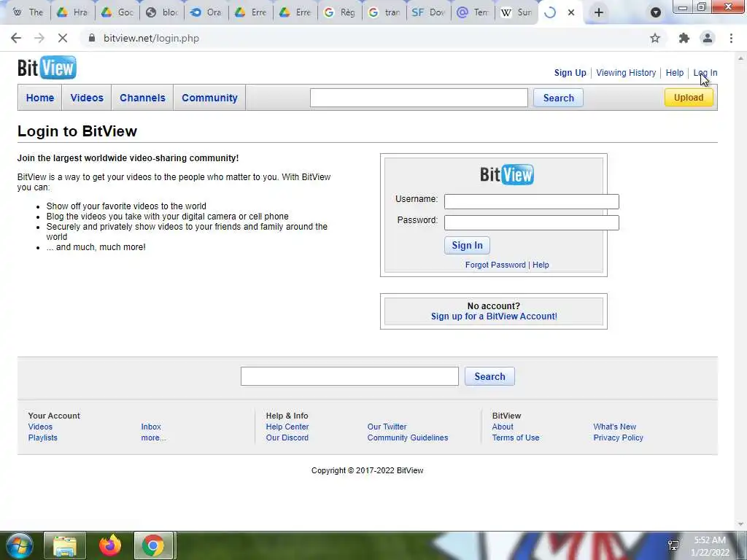Open footer Videos link under Your Account

pos(40,427)
